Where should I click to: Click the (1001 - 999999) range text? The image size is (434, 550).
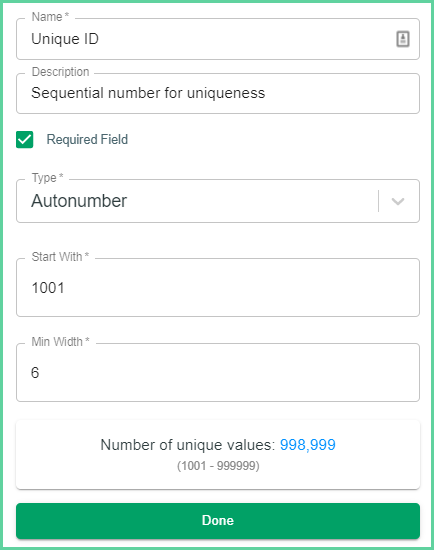(218, 466)
